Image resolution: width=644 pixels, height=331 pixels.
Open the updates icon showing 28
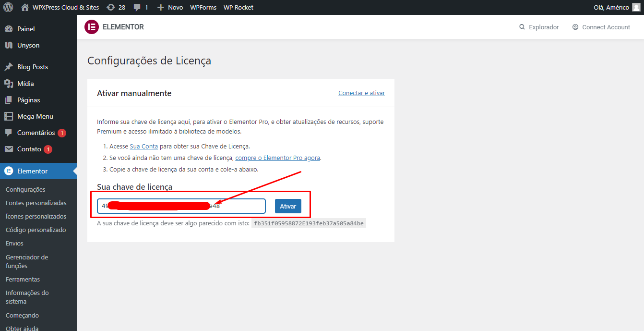(x=111, y=7)
